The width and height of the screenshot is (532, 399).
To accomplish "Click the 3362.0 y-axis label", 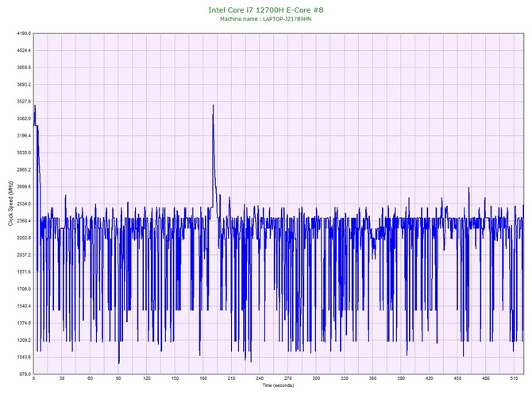I will (x=24, y=119).
